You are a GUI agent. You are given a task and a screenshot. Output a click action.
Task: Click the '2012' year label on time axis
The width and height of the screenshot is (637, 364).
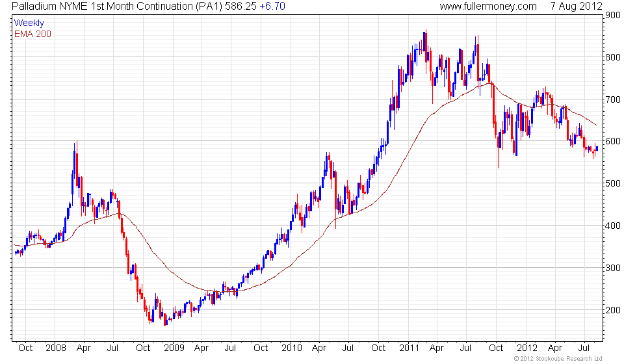pos(527,348)
